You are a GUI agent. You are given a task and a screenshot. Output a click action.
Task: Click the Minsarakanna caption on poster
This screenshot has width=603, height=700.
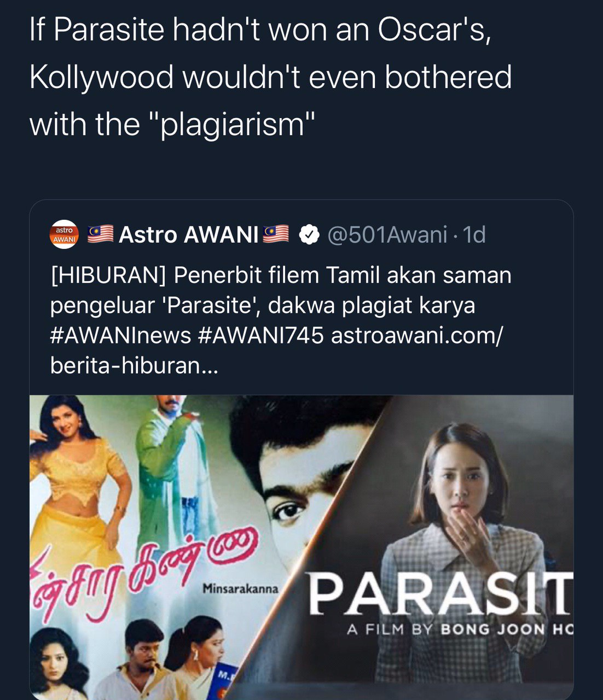pos(241,589)
